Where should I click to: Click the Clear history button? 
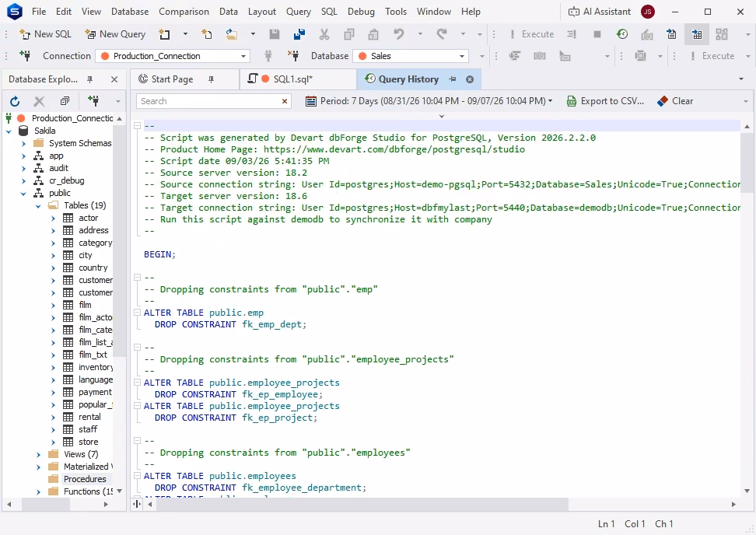coord(675,101)
